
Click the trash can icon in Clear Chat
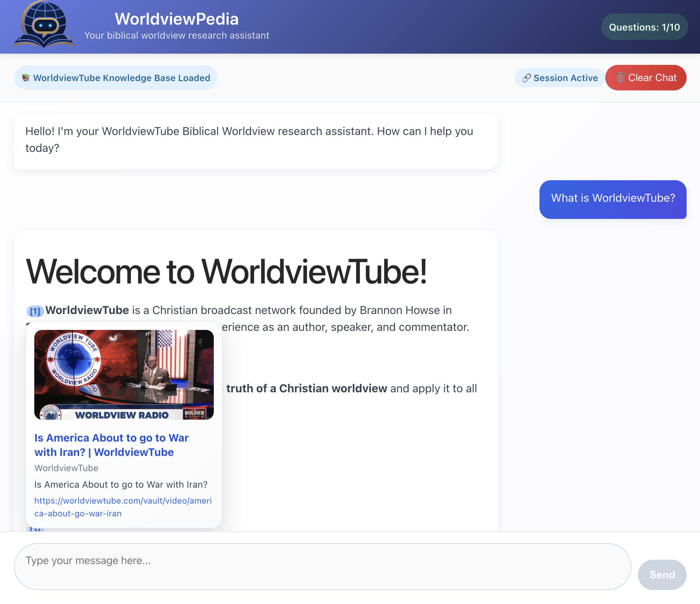pos(620,78)
